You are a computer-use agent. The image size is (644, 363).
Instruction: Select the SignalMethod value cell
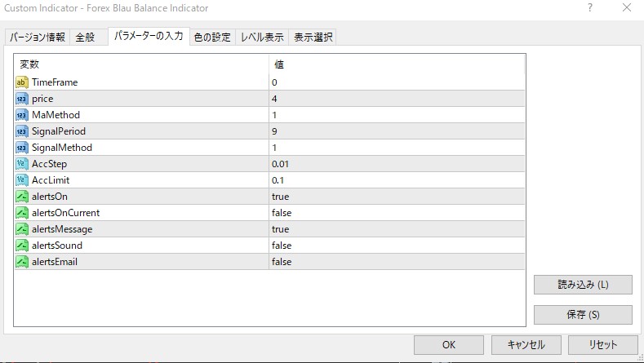[x=397, y=148]
